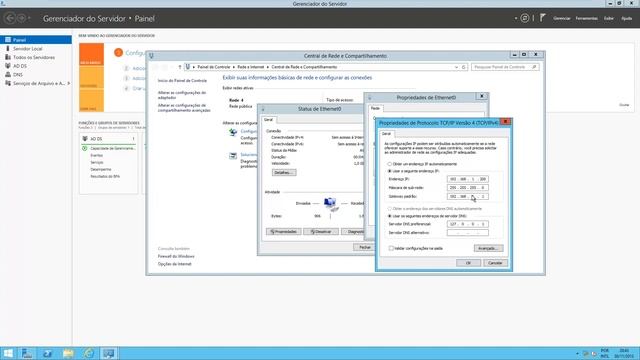The height and width of the screenshot is (360, 640).
Task: Click the Gateway padrão field
Action: coord(467,196)
